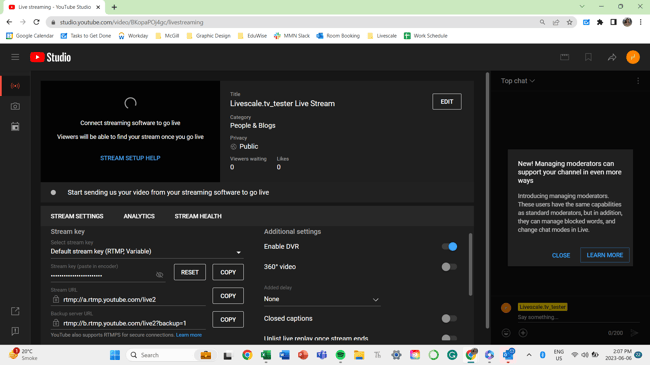Click the clapperboard icon in Studio header
The height and width of the screenshot is (365, 650).
tap(565, 57)
